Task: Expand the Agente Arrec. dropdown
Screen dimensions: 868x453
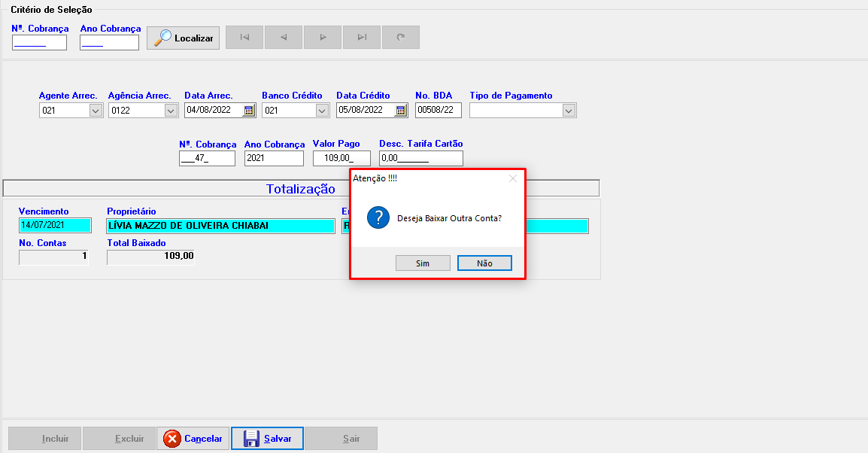Action: click(x=96, y=111)
